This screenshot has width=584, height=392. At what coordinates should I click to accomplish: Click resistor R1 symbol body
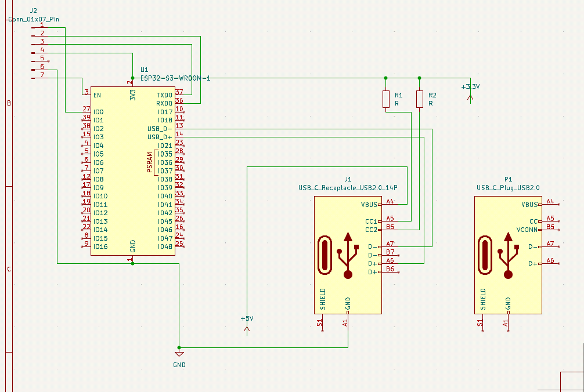pyautogui.click(x=386, y=99)
